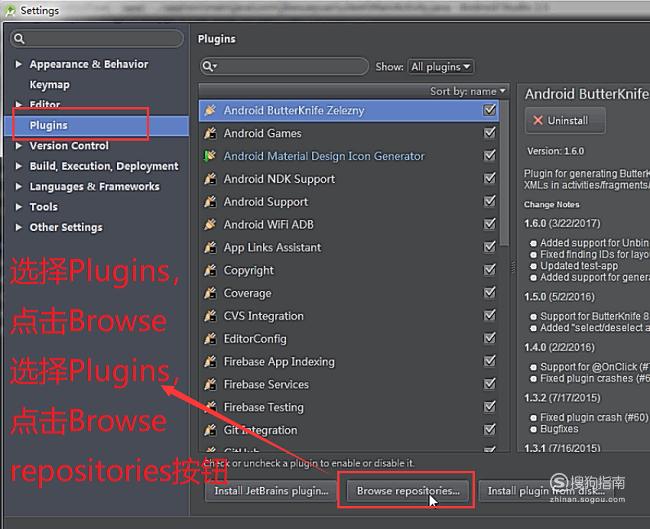The image size is (650, 529).
Task: Select the Firebase Testing plugin row
Action: (x=348, y=407)
